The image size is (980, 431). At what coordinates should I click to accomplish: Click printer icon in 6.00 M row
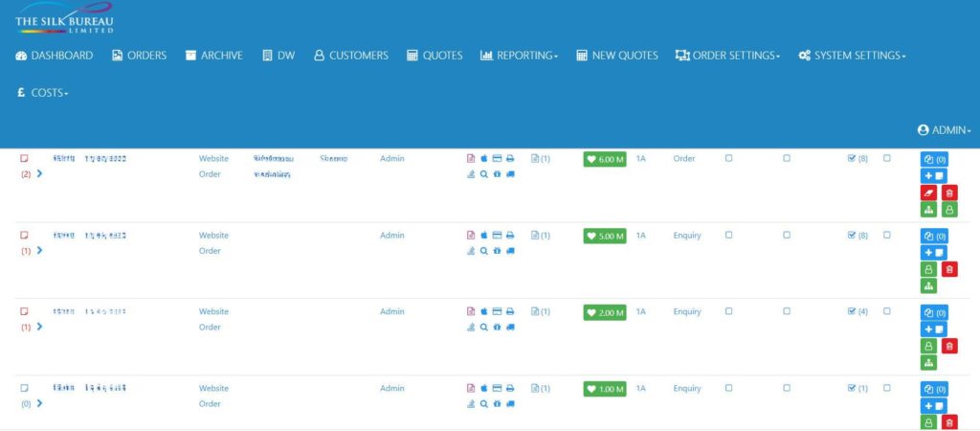pos(510,159)
